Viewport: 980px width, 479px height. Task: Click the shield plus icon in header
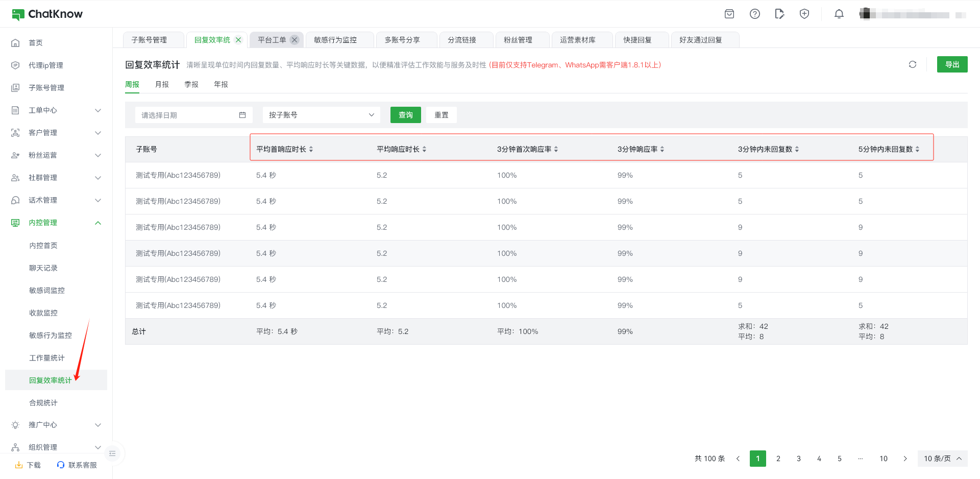click(804, 14)
